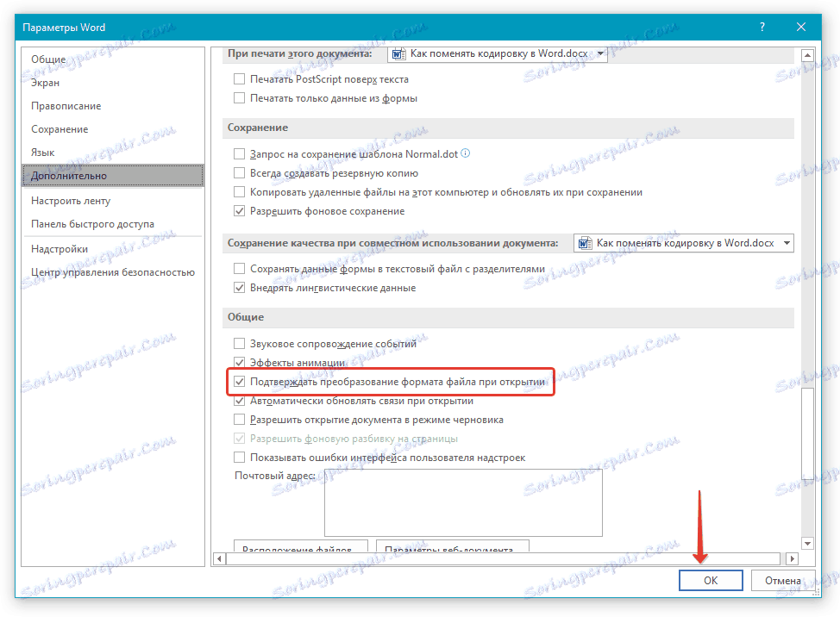Toggle Копировать удаленные файлы на этот компьютер
This screenshot has width=840, height=617.
240,191
